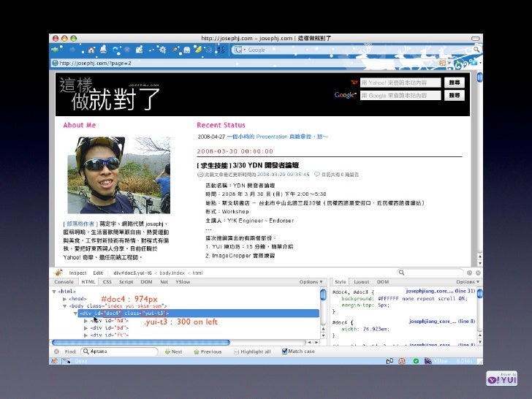Switch to the CSS tab
This screenshot has height=399, width=532.
coord(107,281)
